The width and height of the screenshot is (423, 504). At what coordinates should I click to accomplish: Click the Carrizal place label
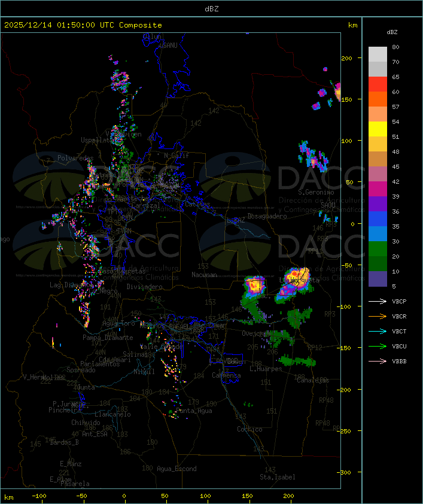pos(146,205)
